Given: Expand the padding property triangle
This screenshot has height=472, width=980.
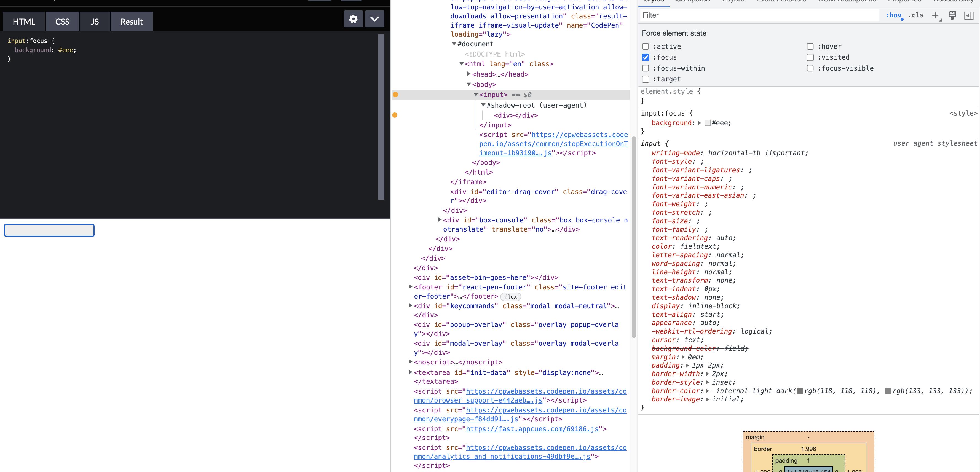Looking at the screenshot, I should click(x=687, y=365).
